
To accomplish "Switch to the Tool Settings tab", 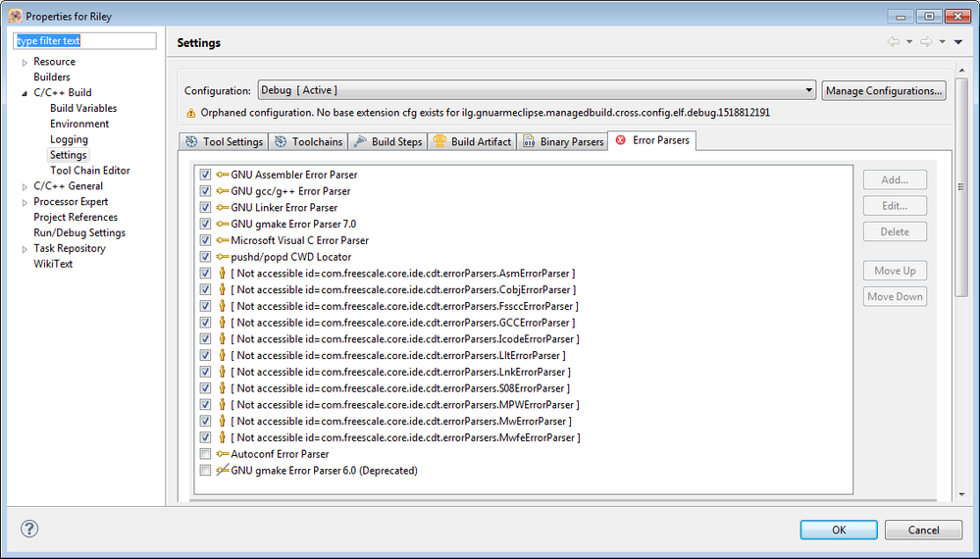I will [x=224, y=142].
